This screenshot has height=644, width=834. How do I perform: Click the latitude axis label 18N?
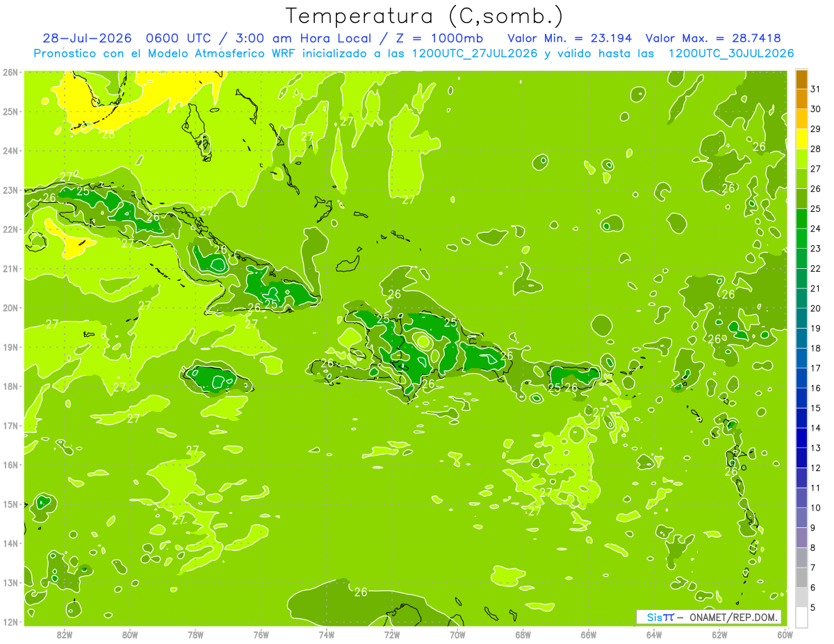click(10, 386)
